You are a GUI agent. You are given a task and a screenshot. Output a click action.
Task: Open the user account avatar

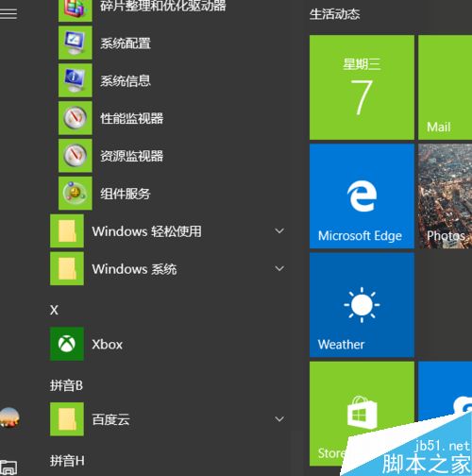pyautogui.click(x=9, y=417)
